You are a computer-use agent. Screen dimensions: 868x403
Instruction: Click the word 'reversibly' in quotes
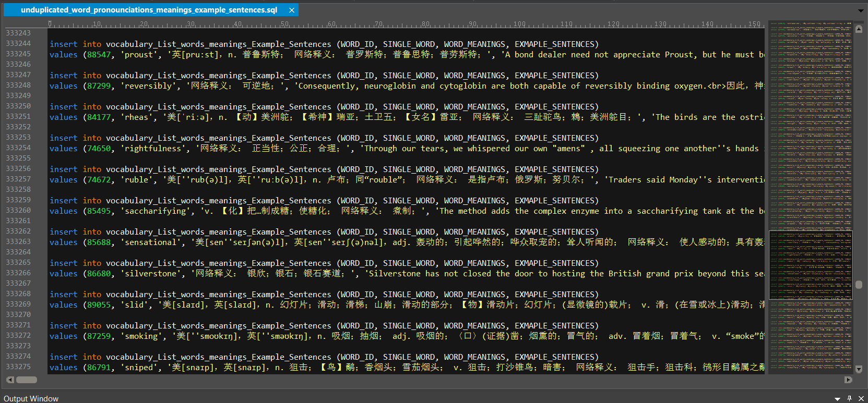pyautogui.click(x=148, y=86)
